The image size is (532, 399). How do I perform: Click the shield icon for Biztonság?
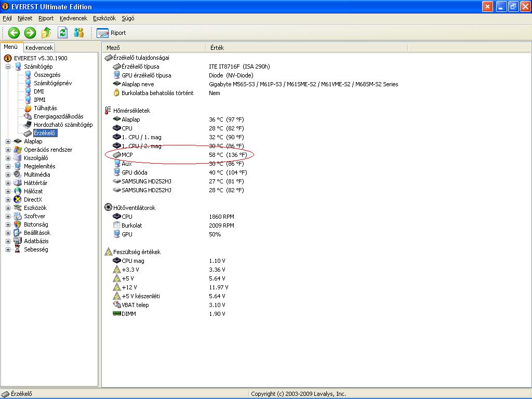click(x=18, y=224)
